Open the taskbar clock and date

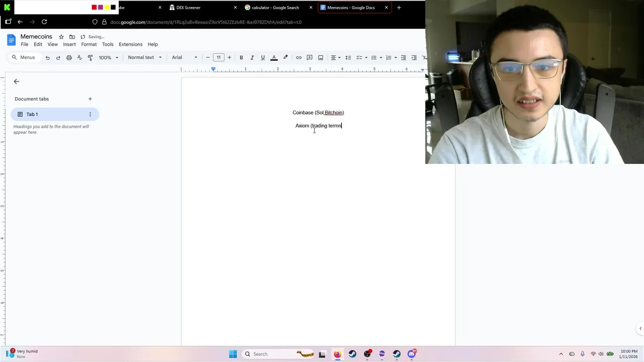coord(629,354)
